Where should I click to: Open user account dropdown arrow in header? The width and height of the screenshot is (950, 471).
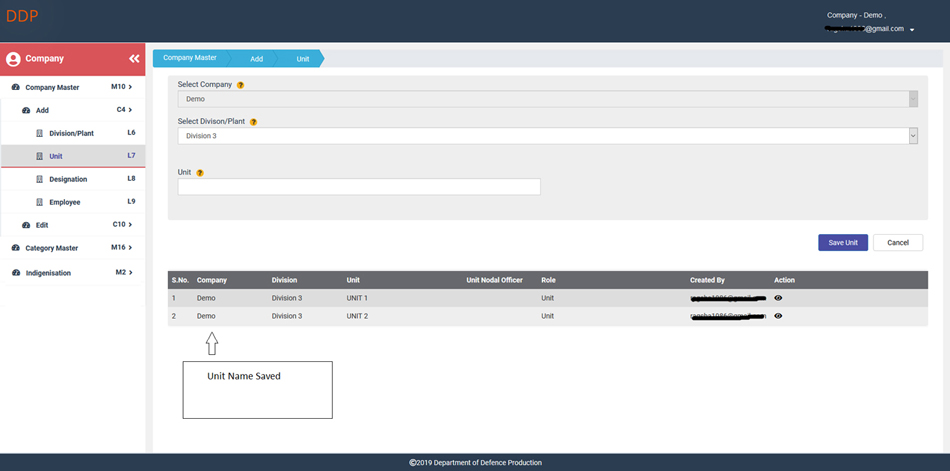912,30
